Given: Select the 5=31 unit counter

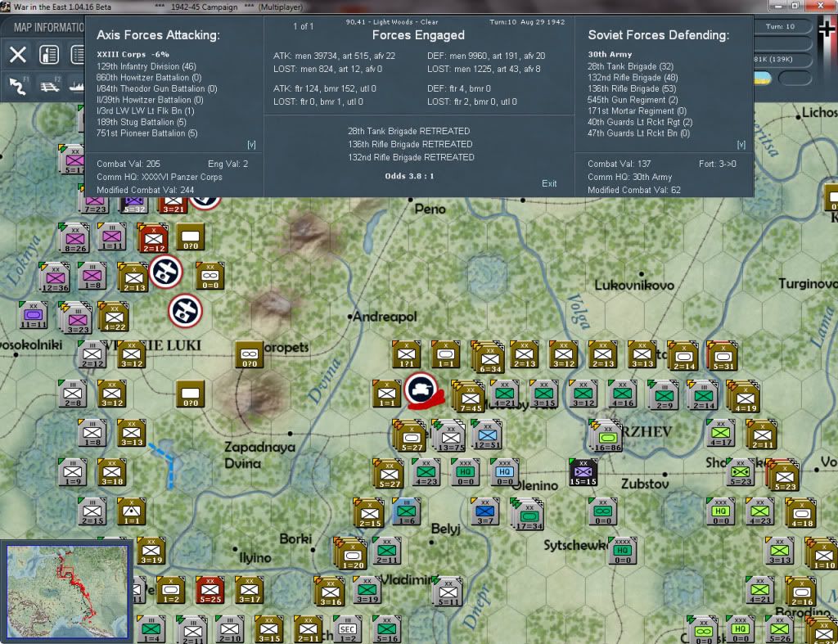Looking at the screenshot, I should point(723,355).
